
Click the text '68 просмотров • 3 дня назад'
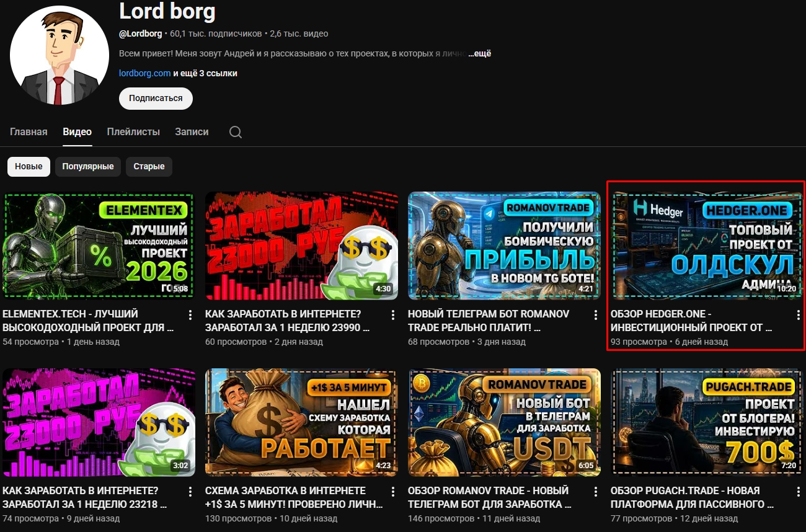pos(467,342)
